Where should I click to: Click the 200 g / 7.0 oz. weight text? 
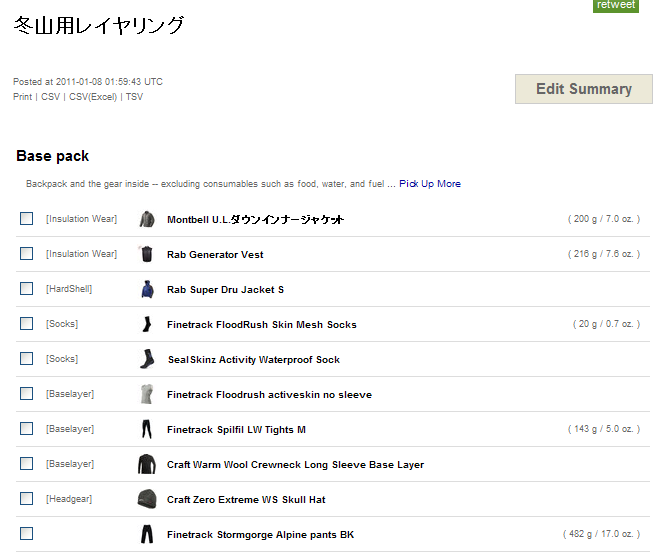[x=604, y=219]
